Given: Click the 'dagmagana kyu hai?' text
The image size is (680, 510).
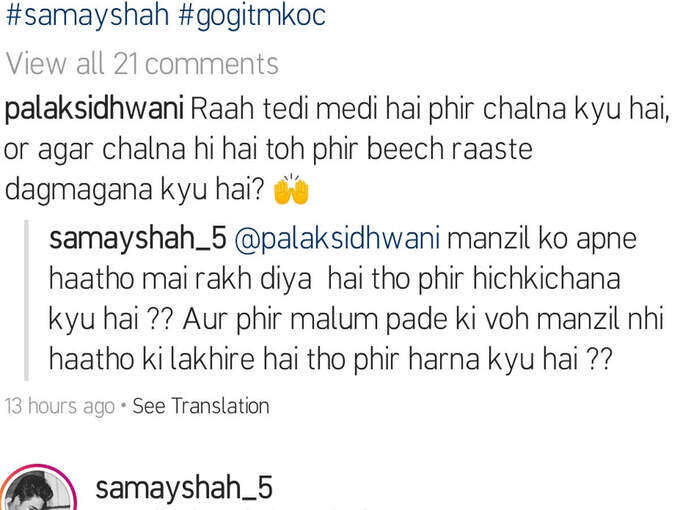Looking at the screenshot, I should 134,190.
